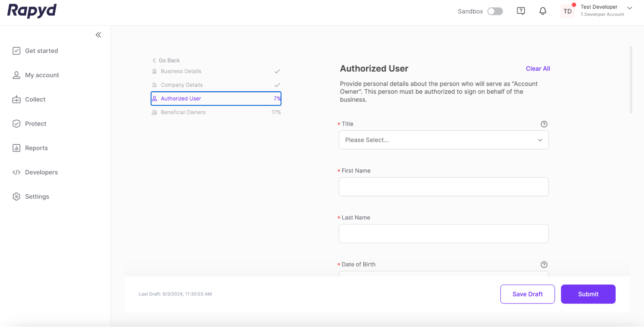Click the TD user avatar
Viewport: 644px width, 327px height.
pyautogui.click(x=567, y=11)
